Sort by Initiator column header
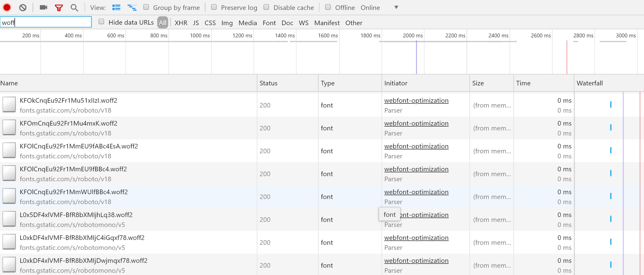 (x=426, y=83)
